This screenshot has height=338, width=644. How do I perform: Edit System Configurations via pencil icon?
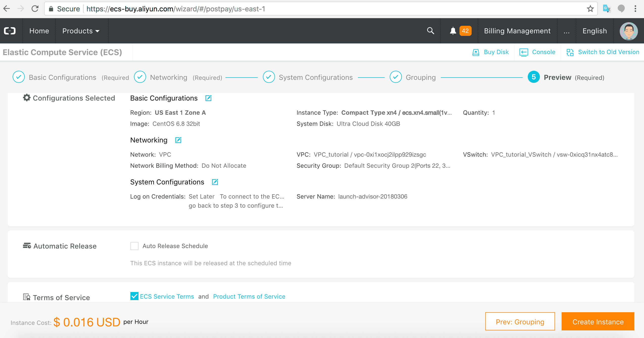(x=215, y=182)
